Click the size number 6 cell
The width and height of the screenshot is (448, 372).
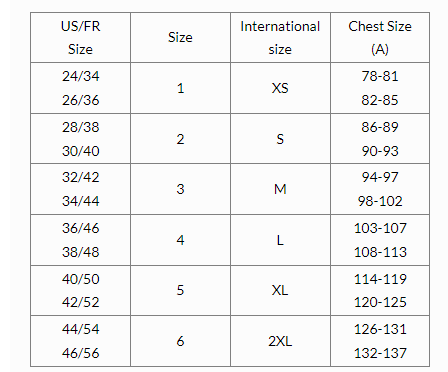click(x=180, y=341)
